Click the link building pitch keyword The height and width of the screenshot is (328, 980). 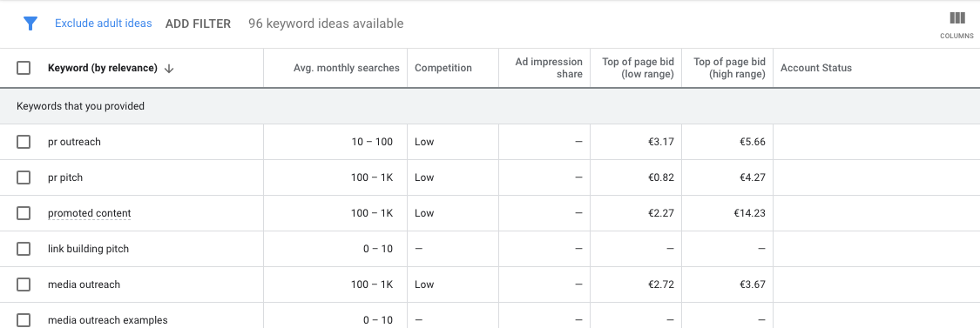88,249
